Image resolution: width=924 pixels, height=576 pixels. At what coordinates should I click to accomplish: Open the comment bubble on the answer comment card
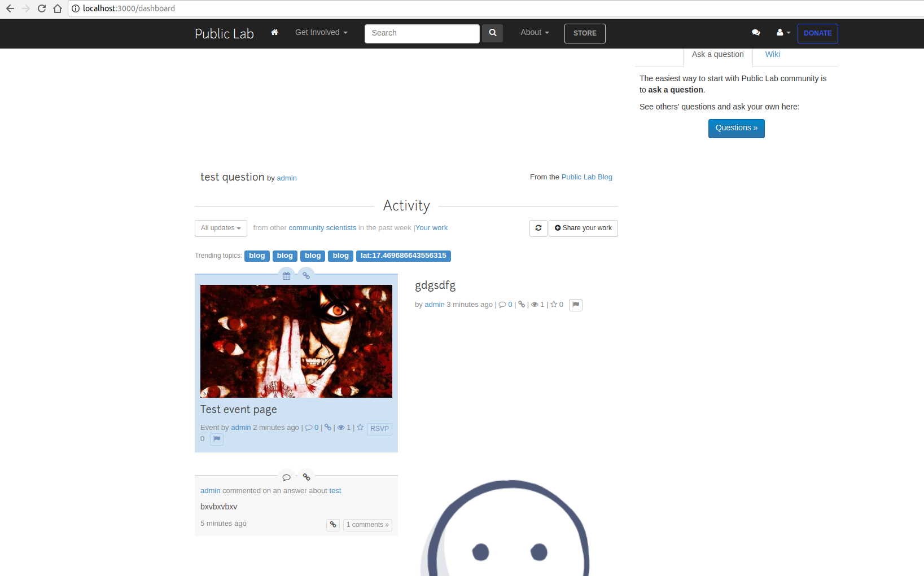[x=287, y=477]
